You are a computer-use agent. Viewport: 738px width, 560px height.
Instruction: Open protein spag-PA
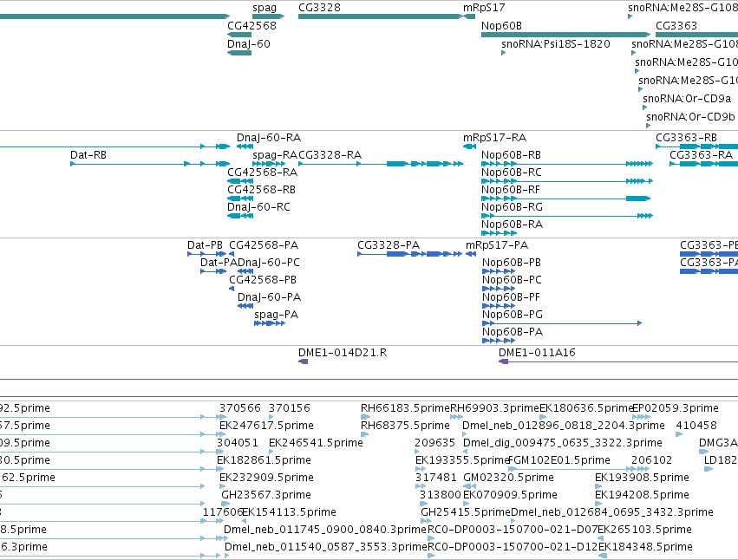tap(277, 315)
